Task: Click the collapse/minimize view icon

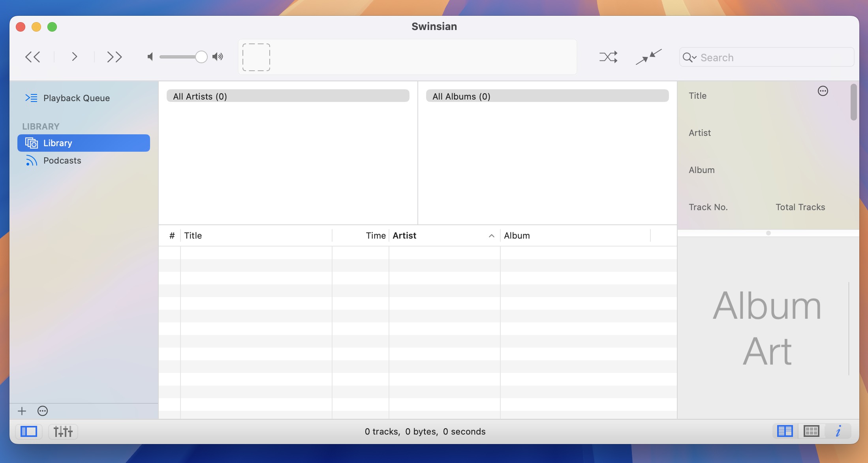Action: click(648, 56)
